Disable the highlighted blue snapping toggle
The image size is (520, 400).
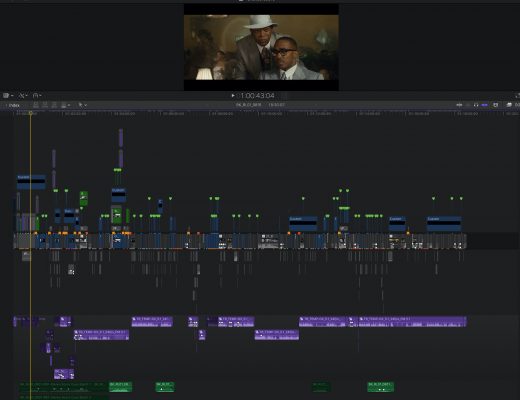[484, 105]
